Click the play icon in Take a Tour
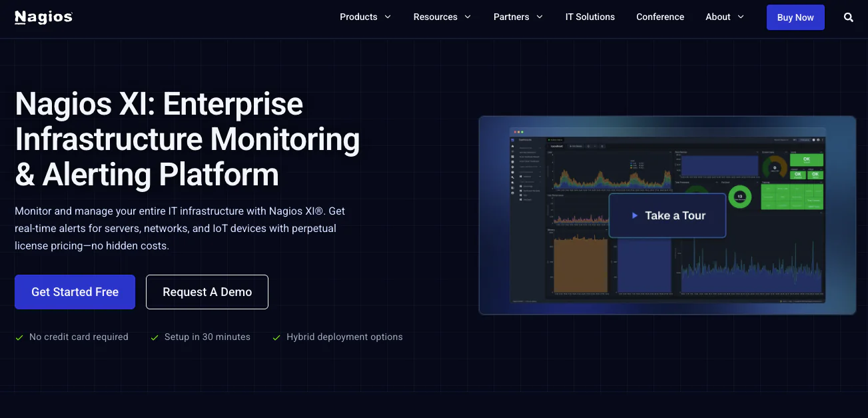868x418 pixels. click(x=635, y=215)
